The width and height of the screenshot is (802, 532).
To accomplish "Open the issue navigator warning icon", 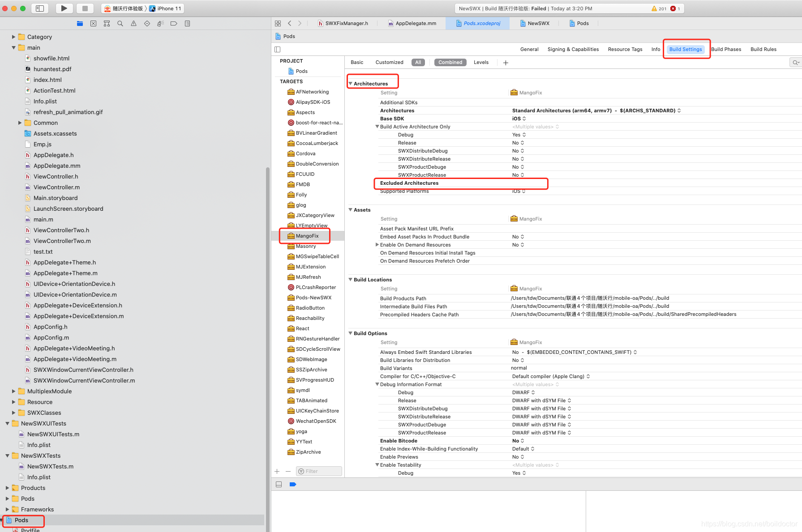I will point(133,24).
